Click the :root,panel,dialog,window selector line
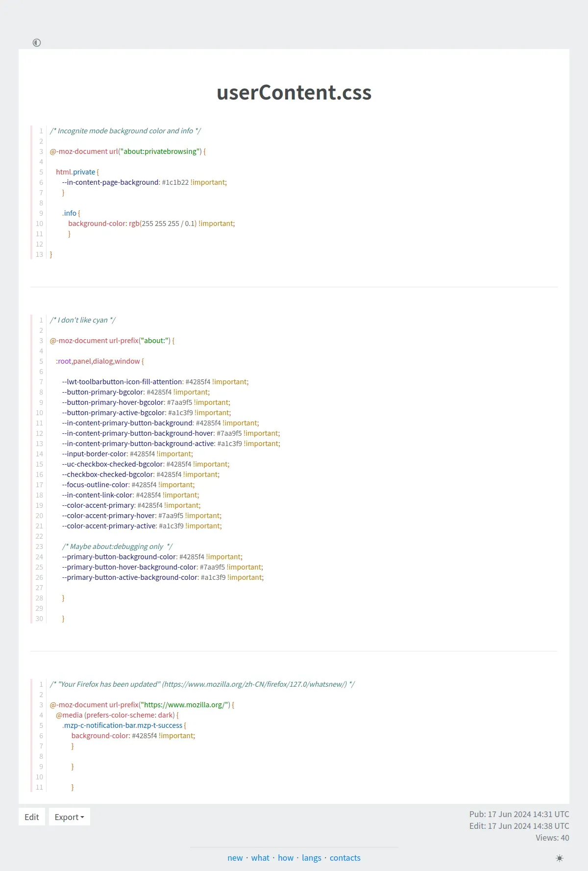The image size is (588, 871). click(100, 361)
